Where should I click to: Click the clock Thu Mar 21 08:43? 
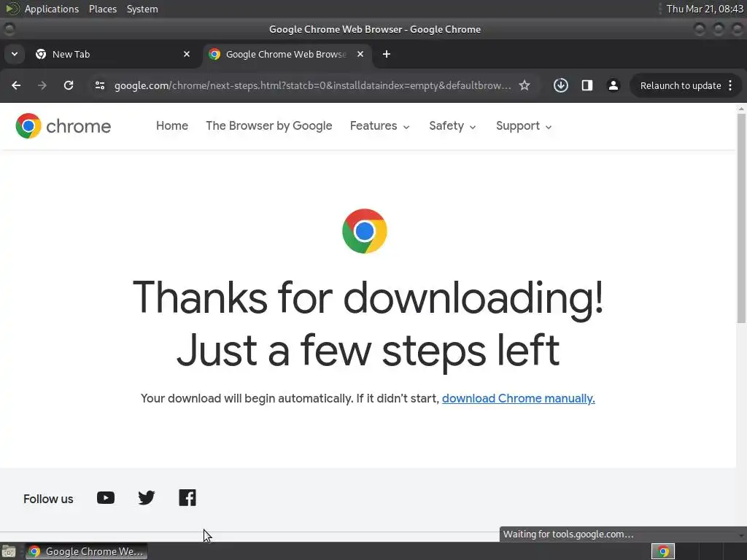coord(705,9)
